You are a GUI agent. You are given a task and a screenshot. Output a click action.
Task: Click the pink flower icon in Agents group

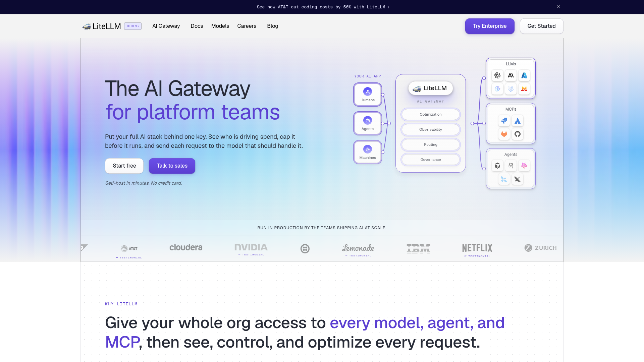pyautogui.click(x=524, y=166)
